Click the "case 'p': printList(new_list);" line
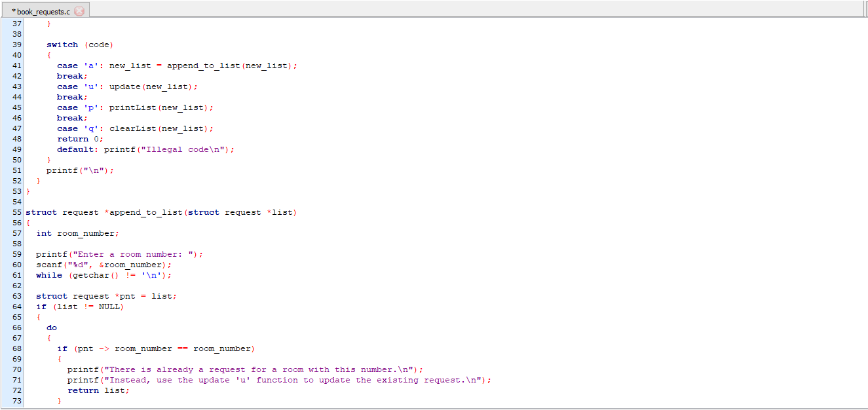 pos(135,107)
